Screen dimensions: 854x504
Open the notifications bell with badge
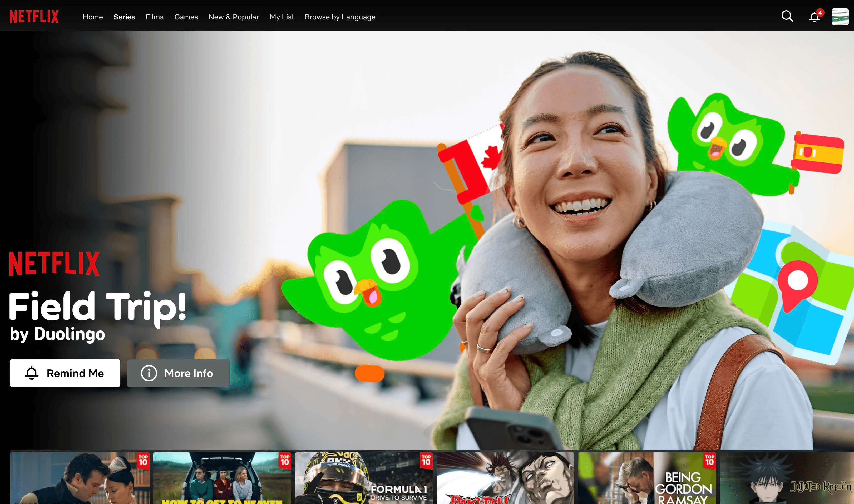(x=816, y=16)
